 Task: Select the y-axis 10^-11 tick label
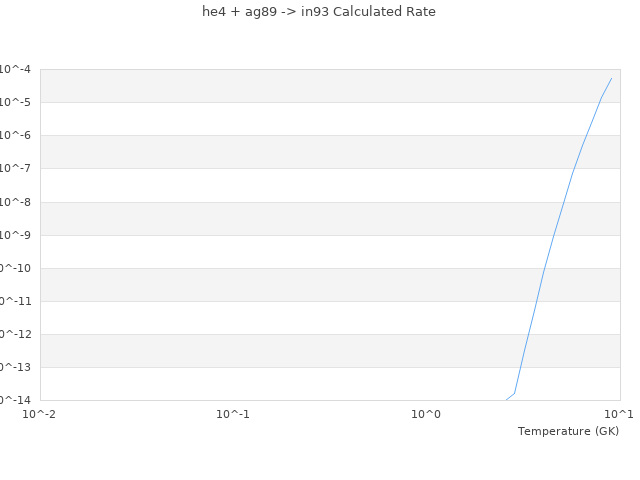(x=15, y=301)
